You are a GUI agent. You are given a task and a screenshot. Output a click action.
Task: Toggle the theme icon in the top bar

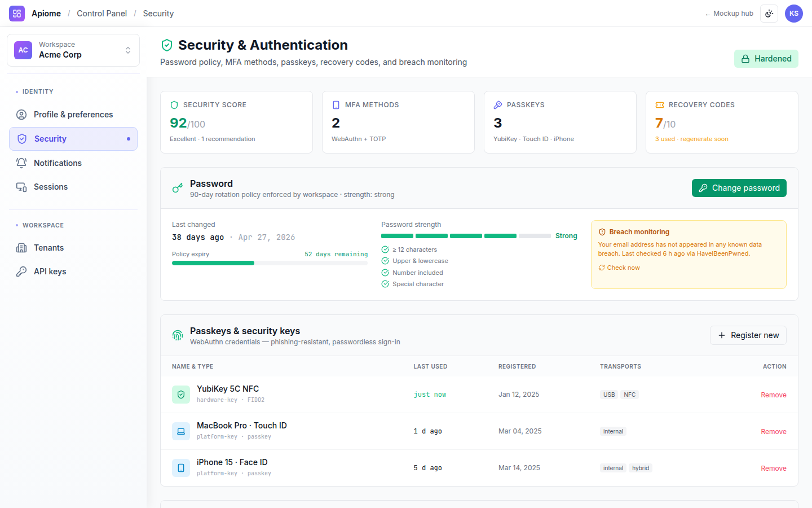coord(769,14)
